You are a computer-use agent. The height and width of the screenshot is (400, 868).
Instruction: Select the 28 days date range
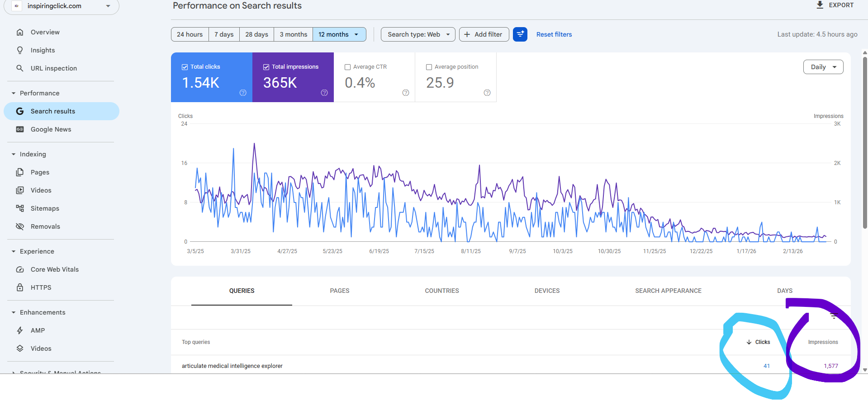click(256, 34)
